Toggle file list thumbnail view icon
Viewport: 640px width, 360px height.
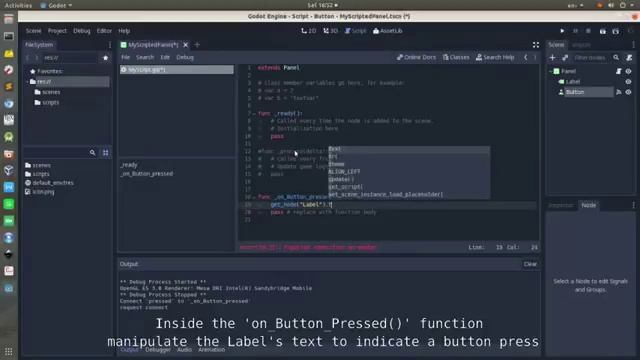(106, 153)
